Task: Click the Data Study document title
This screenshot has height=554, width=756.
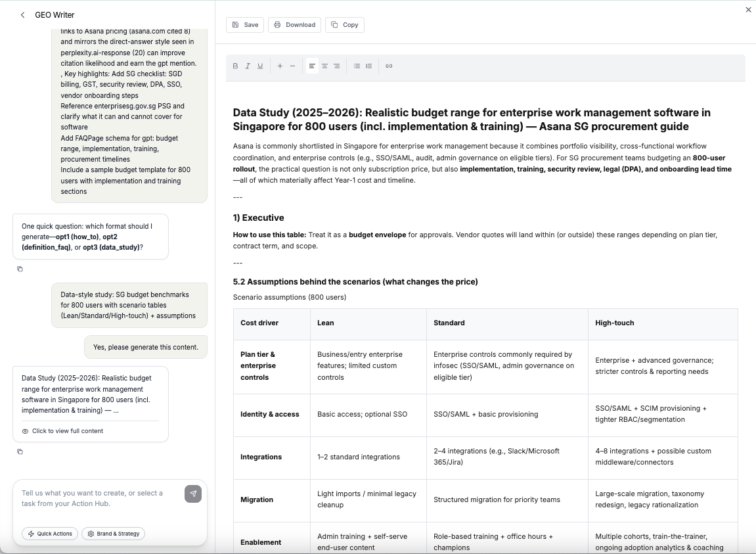Action: 472,120
